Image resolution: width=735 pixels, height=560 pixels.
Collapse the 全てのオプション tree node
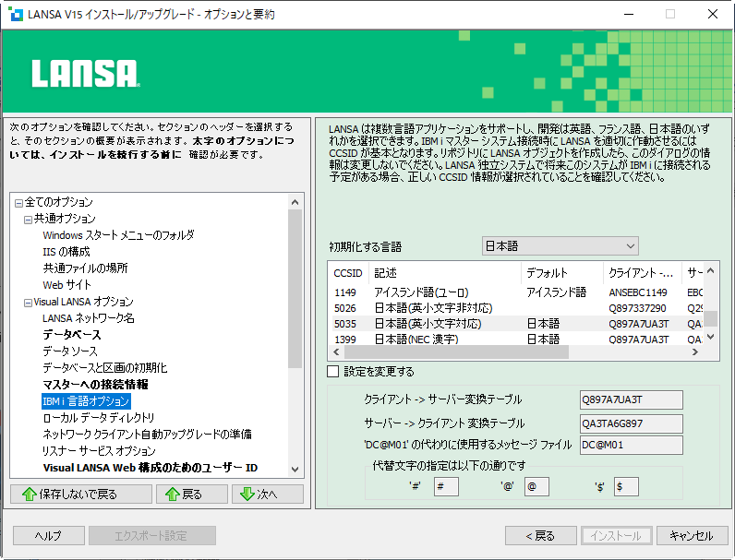click(18, 203)
